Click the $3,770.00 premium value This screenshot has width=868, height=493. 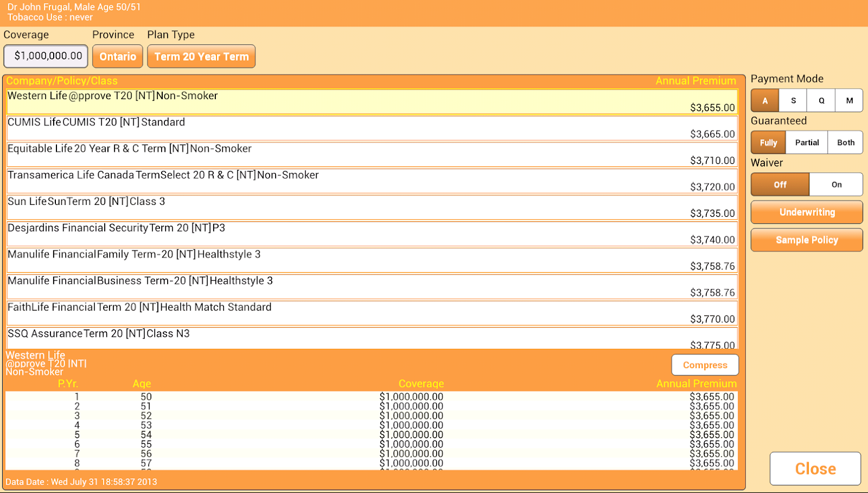tap(712, 319)
